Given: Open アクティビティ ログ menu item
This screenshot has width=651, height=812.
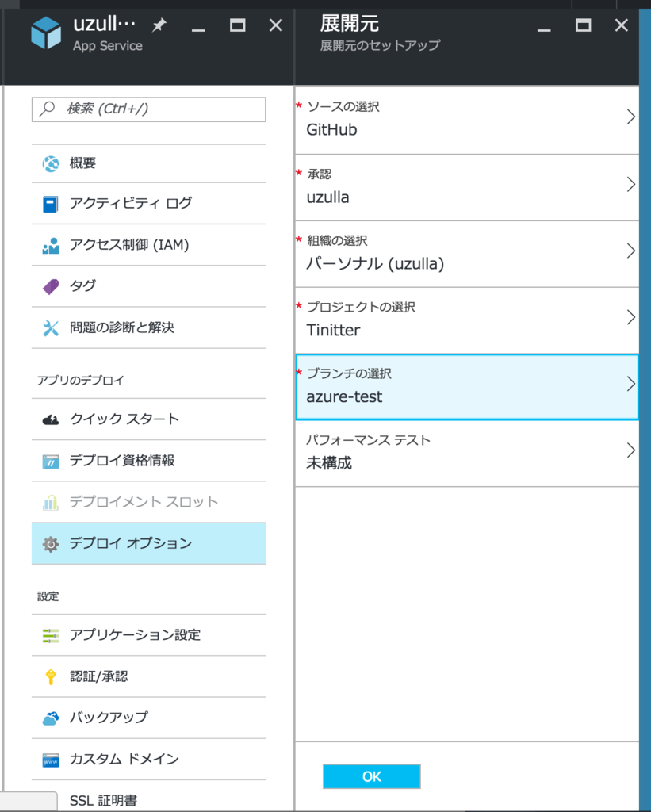Looking at the screenshot, I should coord(148,204).
